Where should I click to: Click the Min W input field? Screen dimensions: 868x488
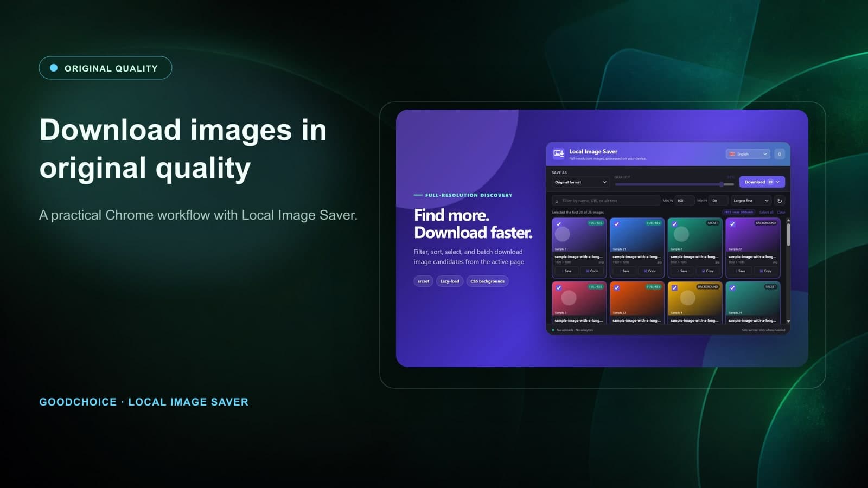click(x=685, y=201)
